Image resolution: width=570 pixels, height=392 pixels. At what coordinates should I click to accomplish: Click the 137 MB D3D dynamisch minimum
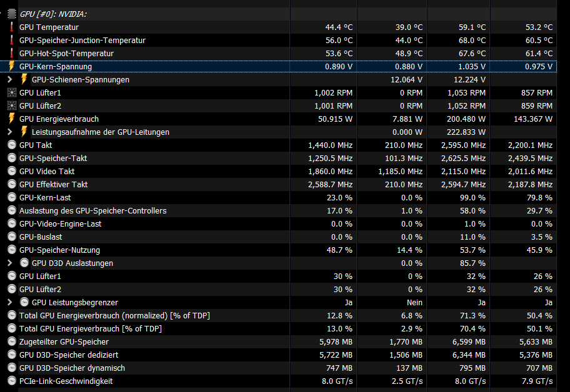point(409,368)
